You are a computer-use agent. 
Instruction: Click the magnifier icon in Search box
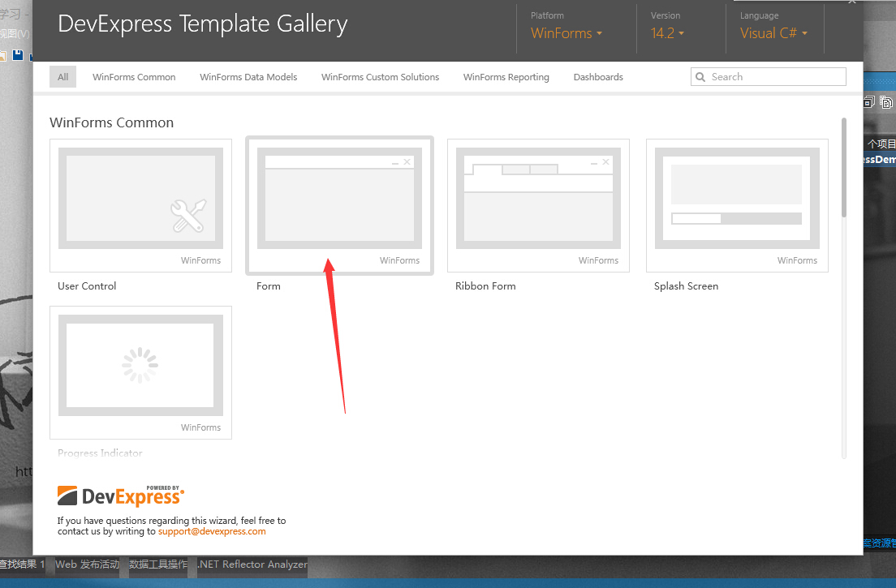700,77
